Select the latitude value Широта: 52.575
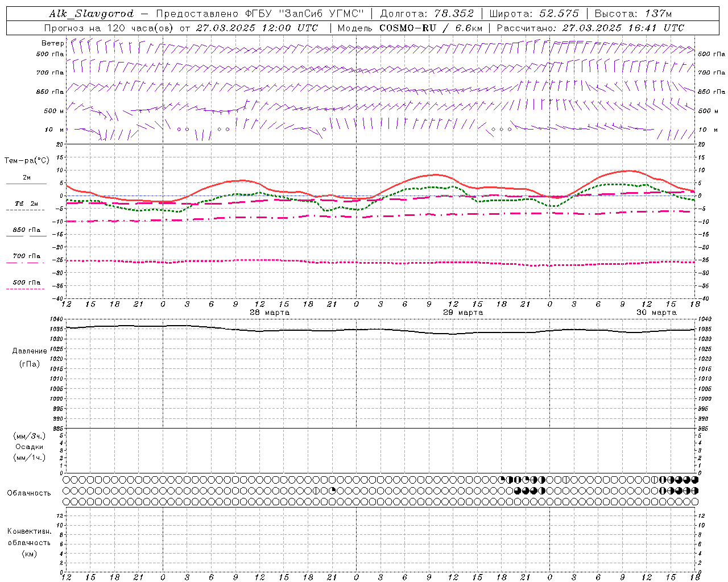This screenshot has height=582, width=728. [534, 14]
